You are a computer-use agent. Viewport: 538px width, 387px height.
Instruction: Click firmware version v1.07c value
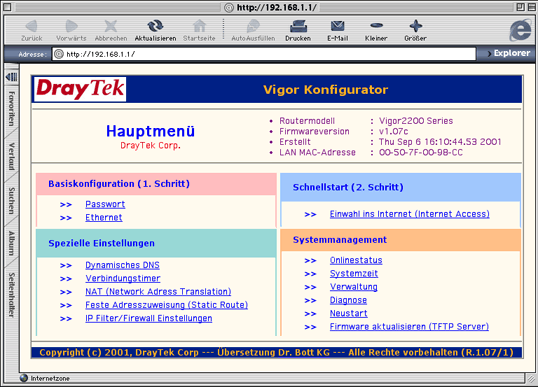(393, 131)
